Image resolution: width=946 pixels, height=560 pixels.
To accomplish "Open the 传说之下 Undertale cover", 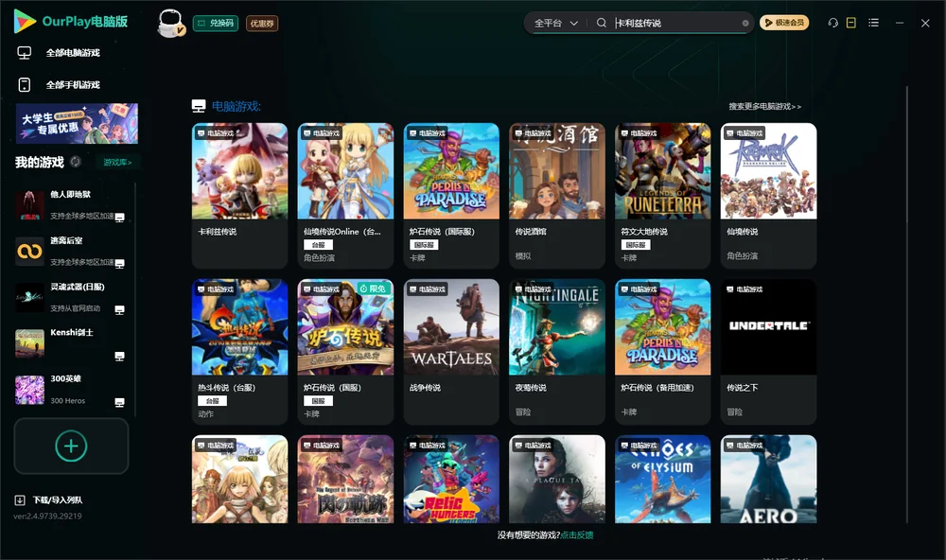I will (x=768, y=327).
